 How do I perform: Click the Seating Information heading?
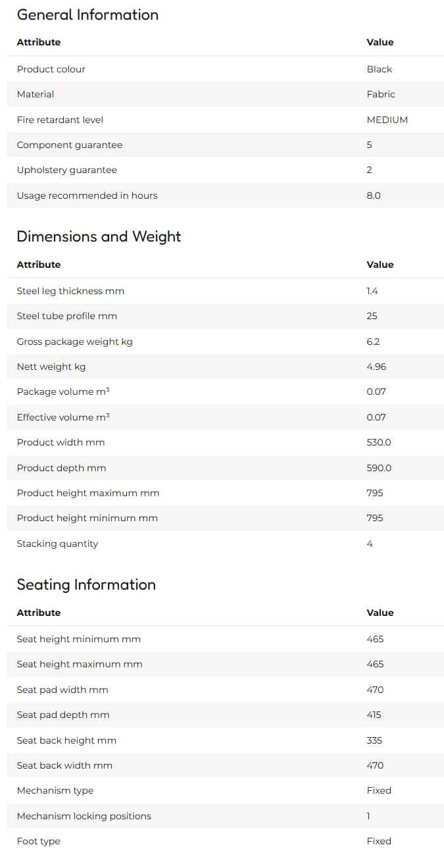86,585
